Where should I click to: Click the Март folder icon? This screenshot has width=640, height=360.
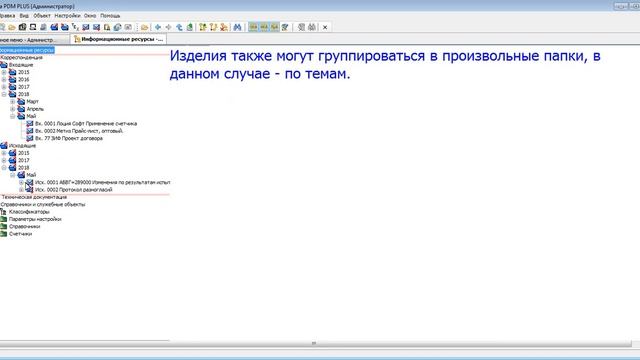click(x=21, y=101)
